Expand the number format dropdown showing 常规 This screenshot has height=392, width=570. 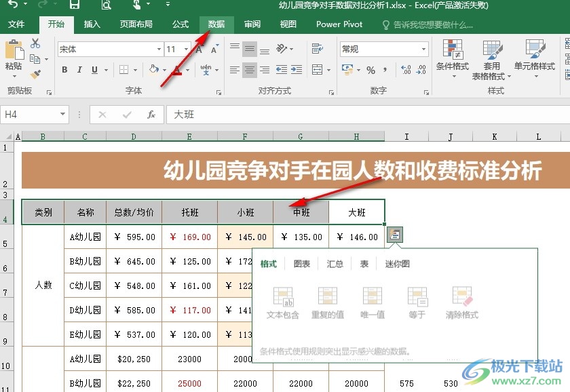[424, 50]
